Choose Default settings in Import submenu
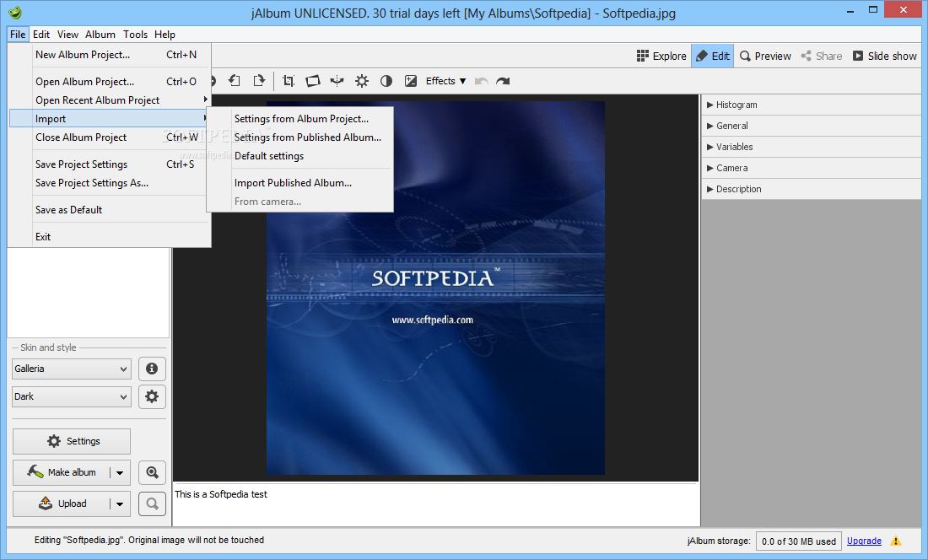The width and height of the screenshot is (928, 560). (x=300, y=156)
